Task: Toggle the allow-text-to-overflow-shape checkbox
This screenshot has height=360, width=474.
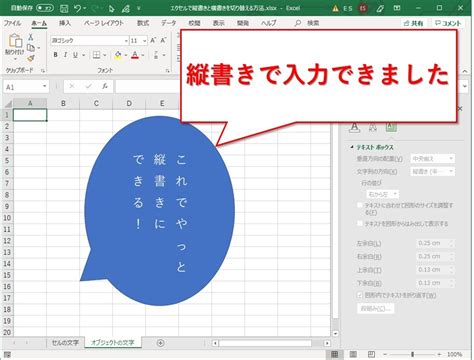Action: [360, 223]
